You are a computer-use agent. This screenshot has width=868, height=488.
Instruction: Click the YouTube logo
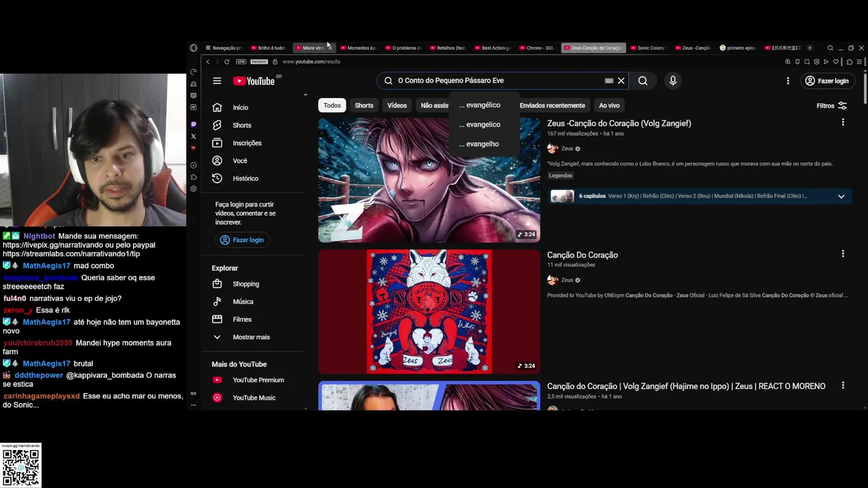tap(254, 81)
